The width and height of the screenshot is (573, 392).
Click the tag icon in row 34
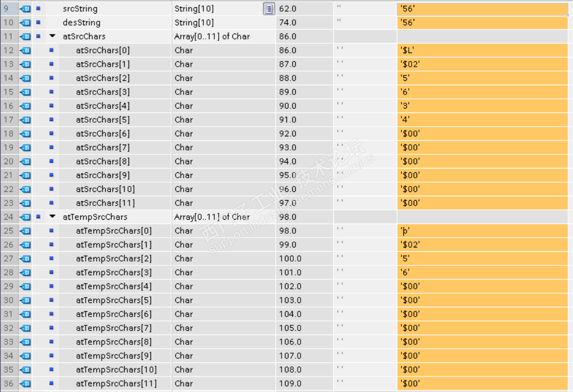pos(25,356)
